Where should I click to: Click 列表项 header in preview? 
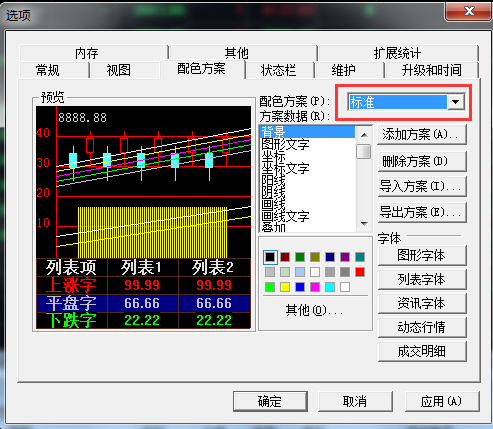[x=71, y=267]
